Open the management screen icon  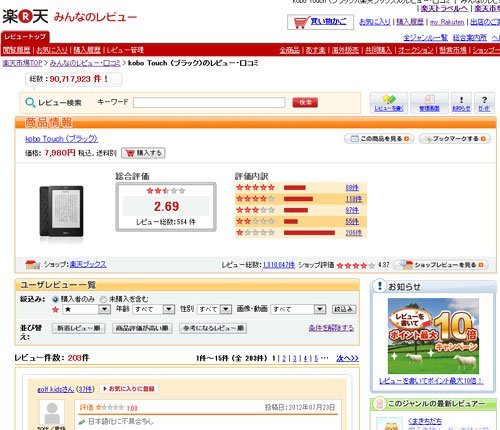coord(429,103)
